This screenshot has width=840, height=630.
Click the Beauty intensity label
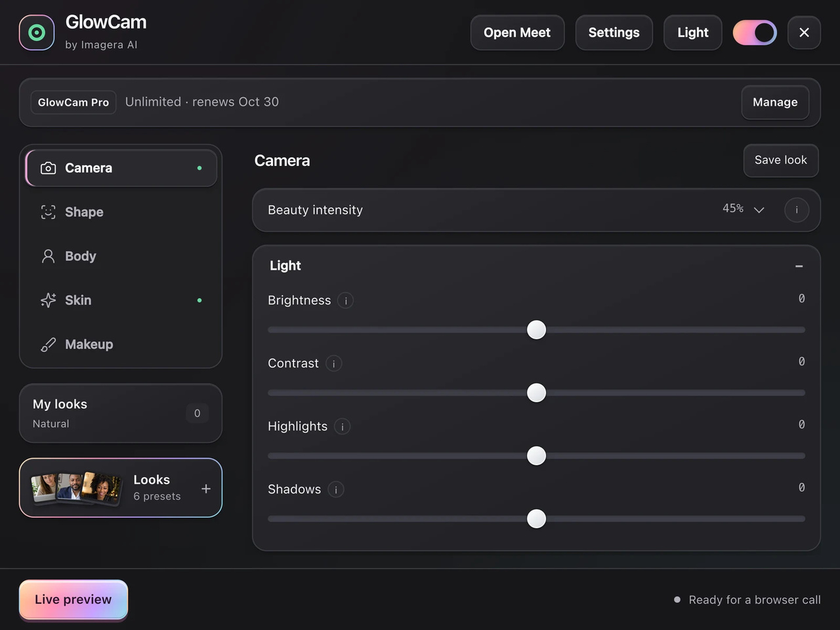click(x=315, y=210)
